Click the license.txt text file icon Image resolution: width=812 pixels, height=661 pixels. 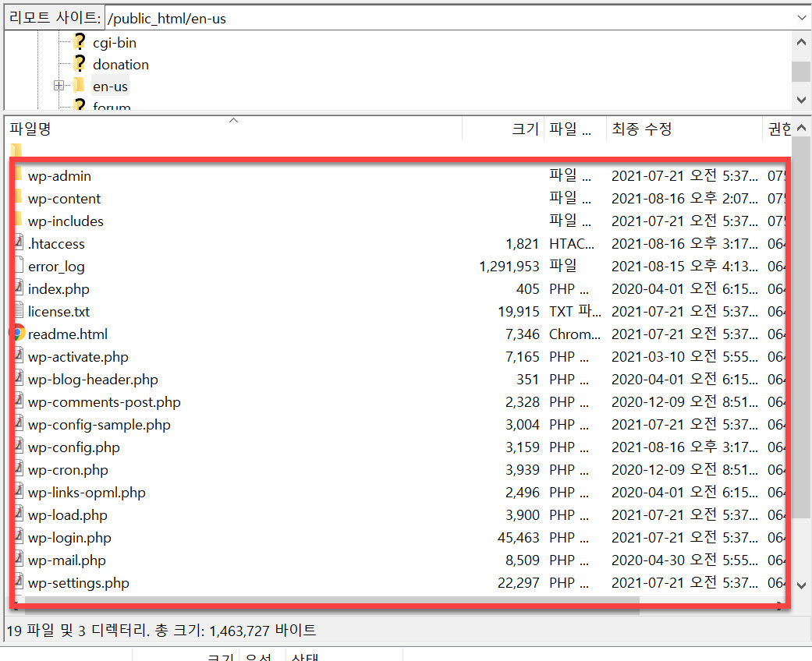(19, 310)
